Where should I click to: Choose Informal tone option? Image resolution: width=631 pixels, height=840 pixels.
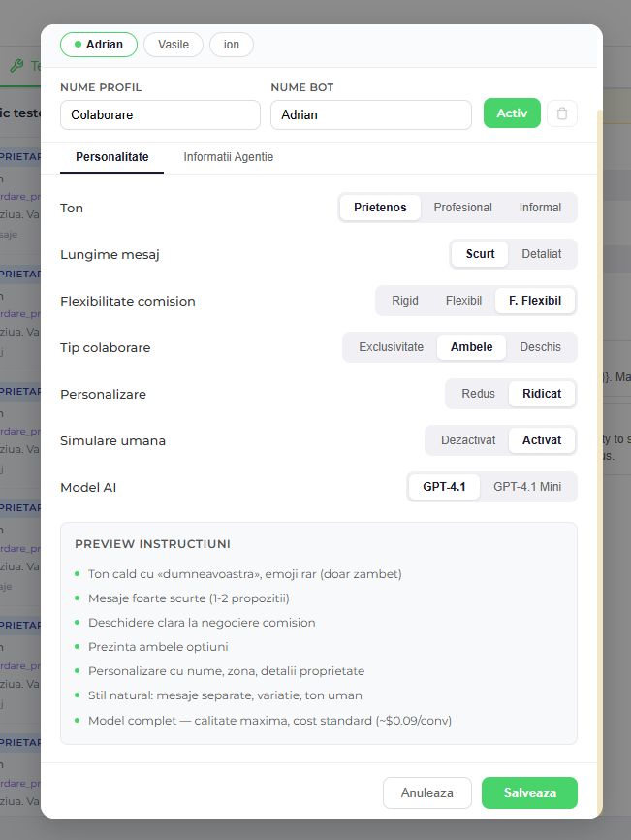[540, 207]
